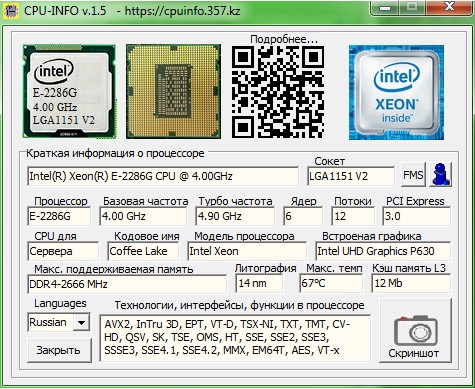Click the Потоки field showing 12
This screenshot has width=475, height=389.
[x=353, y=217]
